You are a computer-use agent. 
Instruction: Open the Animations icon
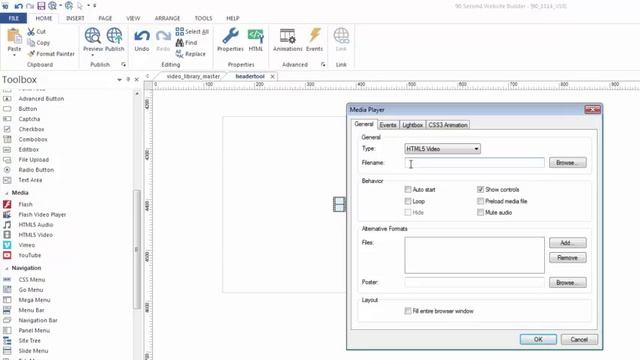point(288,36)
